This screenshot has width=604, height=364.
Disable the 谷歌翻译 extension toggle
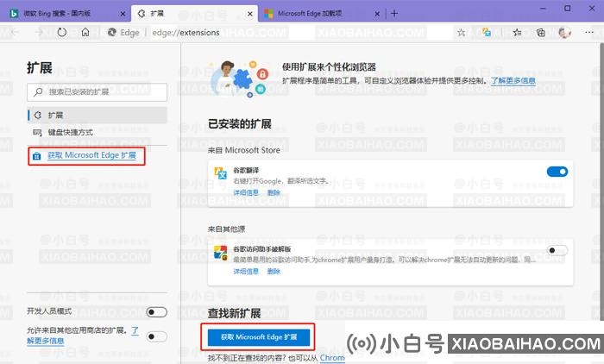[x=557, y=172]
